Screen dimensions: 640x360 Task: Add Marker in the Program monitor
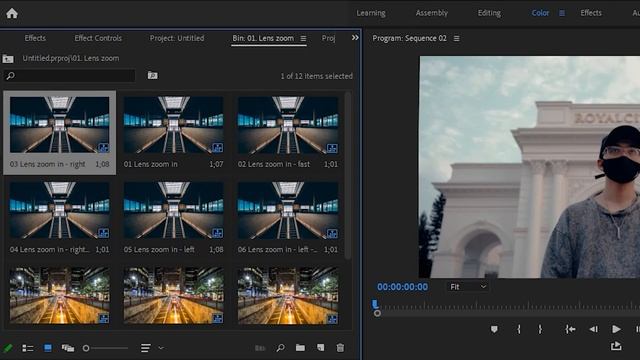click(x=494, y=329)
